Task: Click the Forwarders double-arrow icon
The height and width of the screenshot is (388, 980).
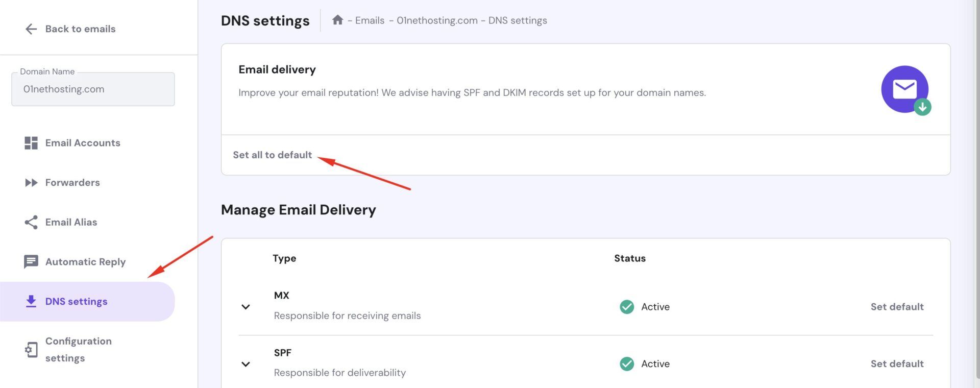Action: (x=31, y=182)
